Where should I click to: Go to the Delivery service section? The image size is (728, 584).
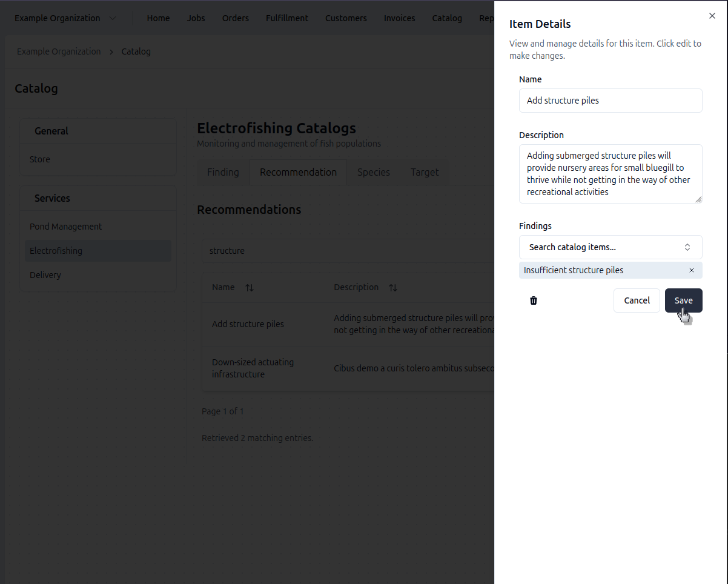45,275
